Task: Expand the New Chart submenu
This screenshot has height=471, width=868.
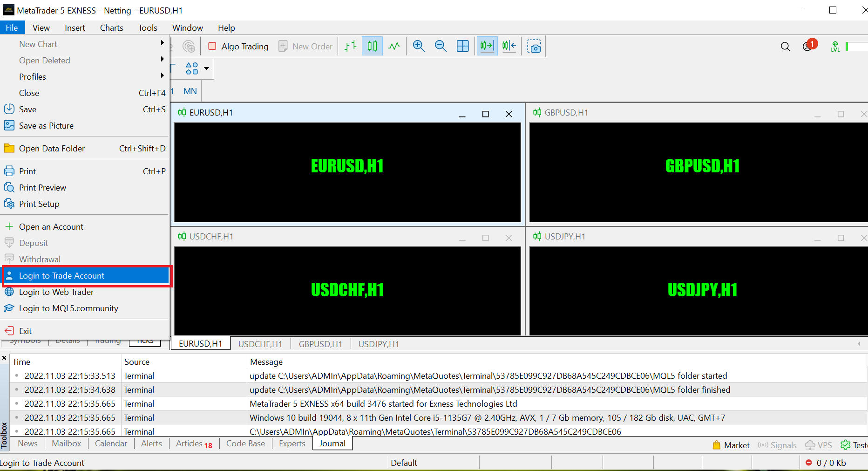Action: [85, 44]
